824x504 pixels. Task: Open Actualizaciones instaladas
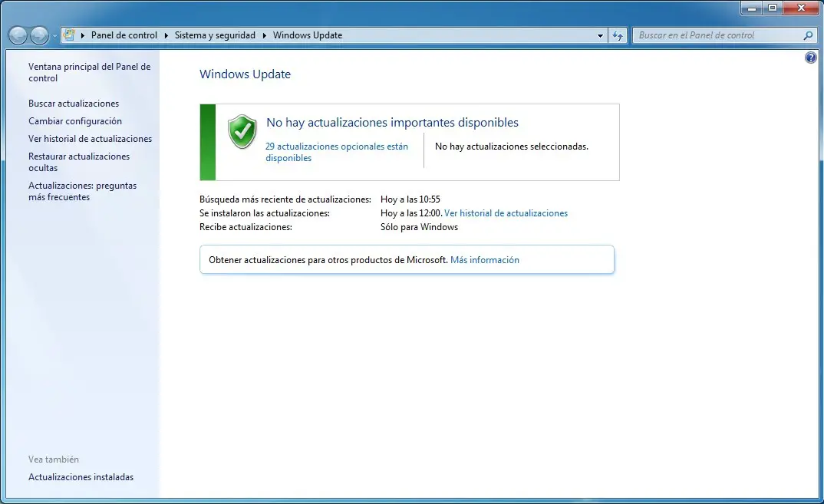(81, 477)
